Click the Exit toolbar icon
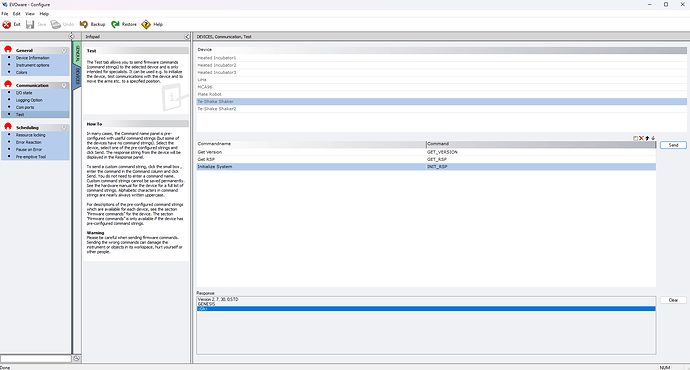 click(x=7, y=25)
